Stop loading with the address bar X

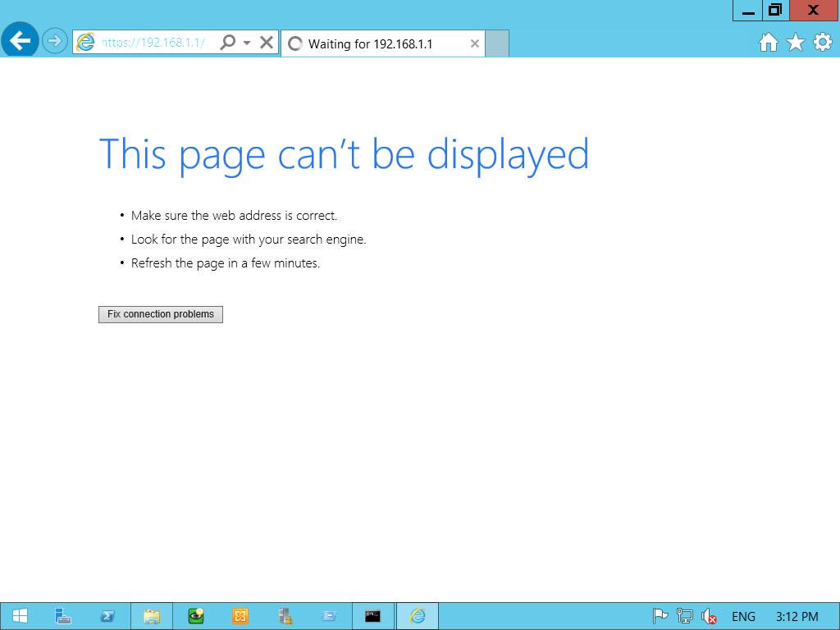tap(267, 42)
